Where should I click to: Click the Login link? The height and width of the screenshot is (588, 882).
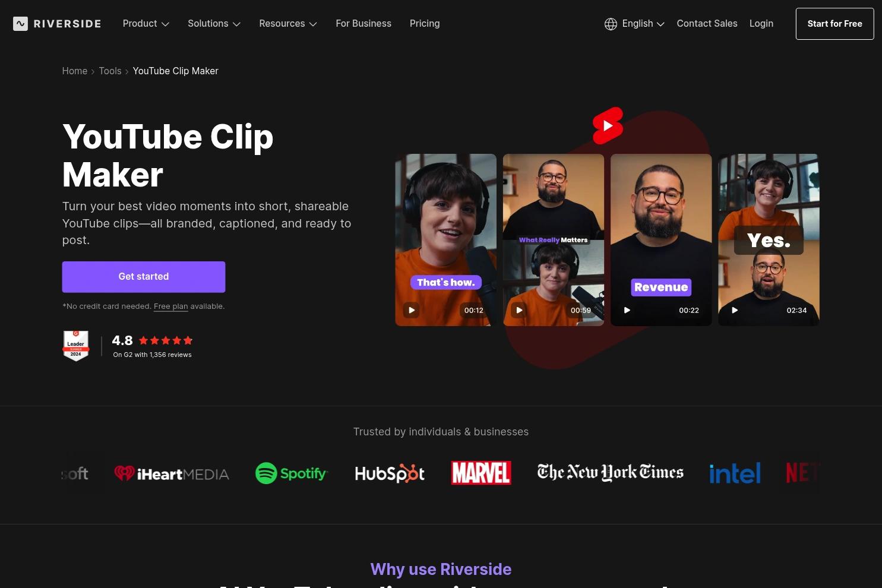(x=761, y=24)
